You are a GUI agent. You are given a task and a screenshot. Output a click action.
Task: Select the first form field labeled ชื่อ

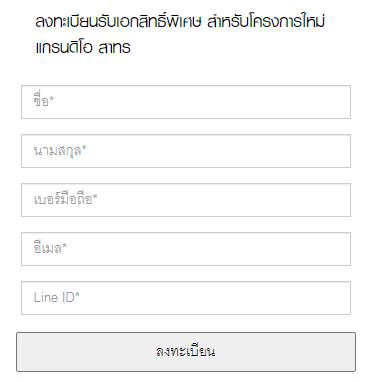pos(186,102)
